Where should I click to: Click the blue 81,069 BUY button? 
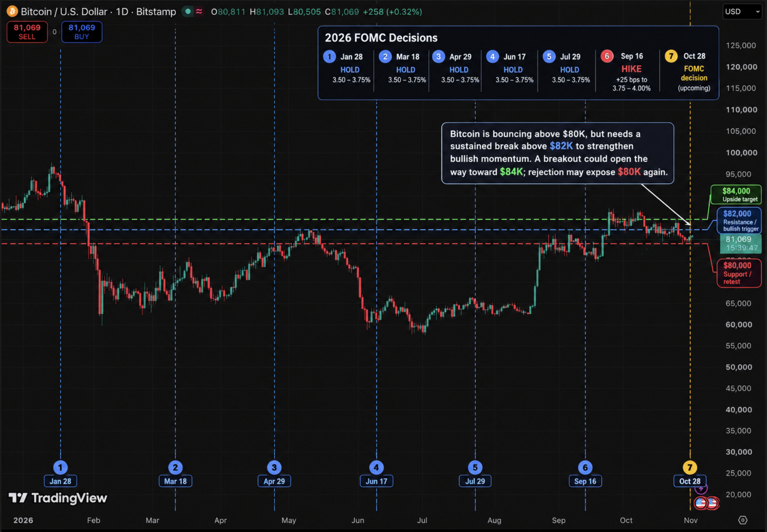point(82,32)
